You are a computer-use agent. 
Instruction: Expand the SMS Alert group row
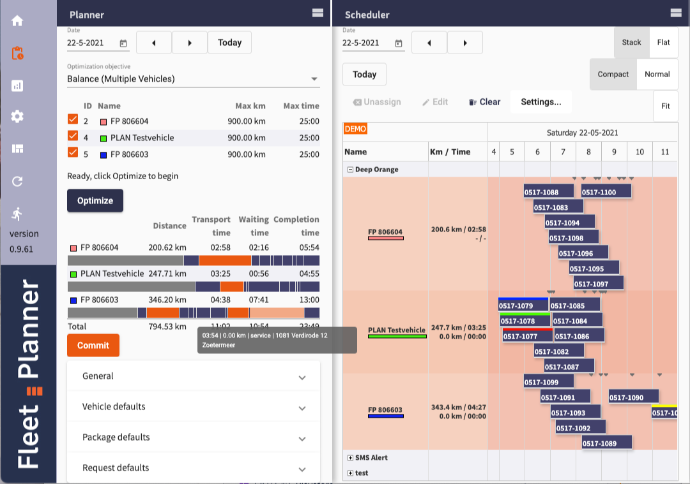tap(350, 457)
